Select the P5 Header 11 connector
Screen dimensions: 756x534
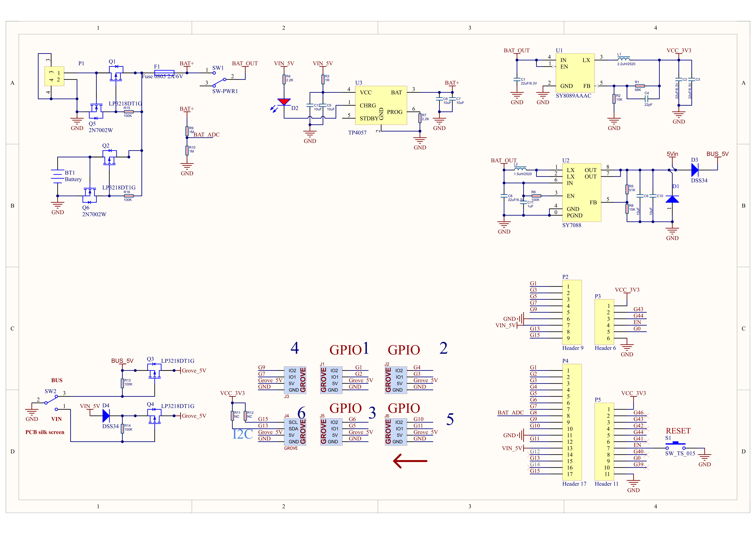(x=604, y=441)
